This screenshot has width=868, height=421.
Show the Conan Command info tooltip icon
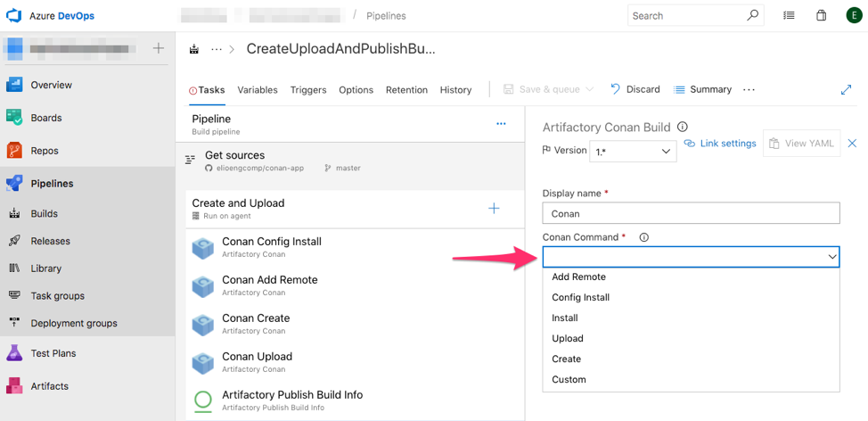(643, 237)
